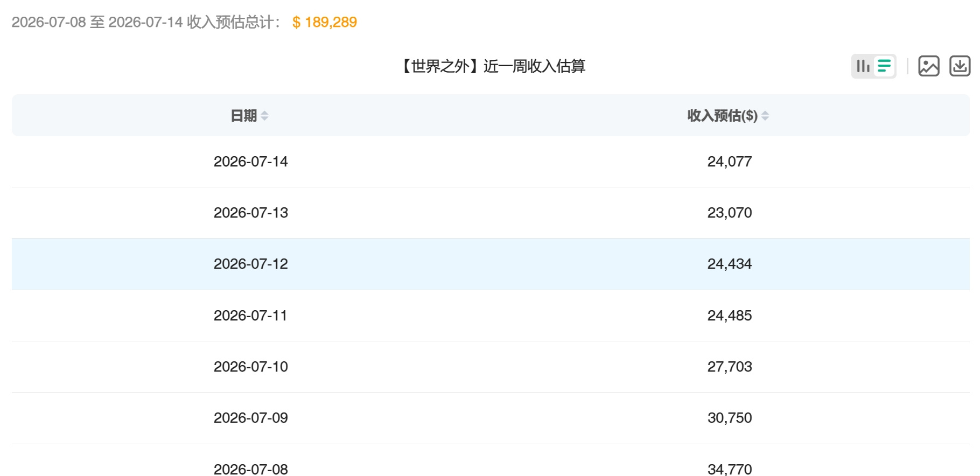Select the 2026-07-08 date cell
Image resolution: width=980 pixels, height=476 pixels.
[x=251, y=469]
